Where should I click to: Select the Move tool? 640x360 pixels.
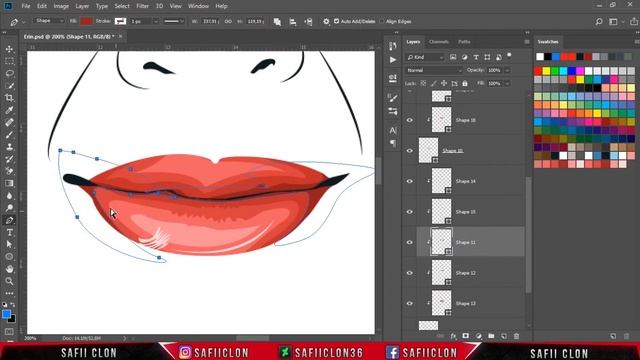coord(9,49)
